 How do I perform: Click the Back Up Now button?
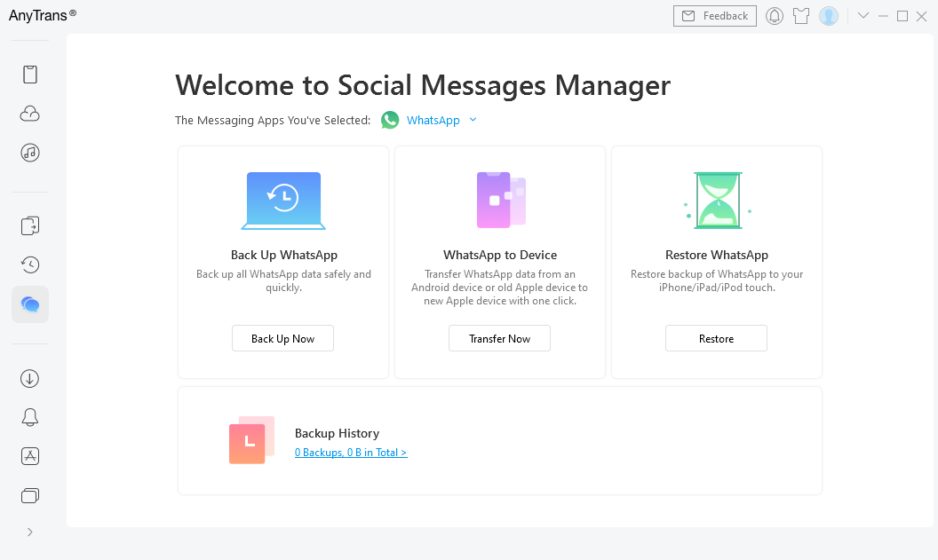click(282, 338)
